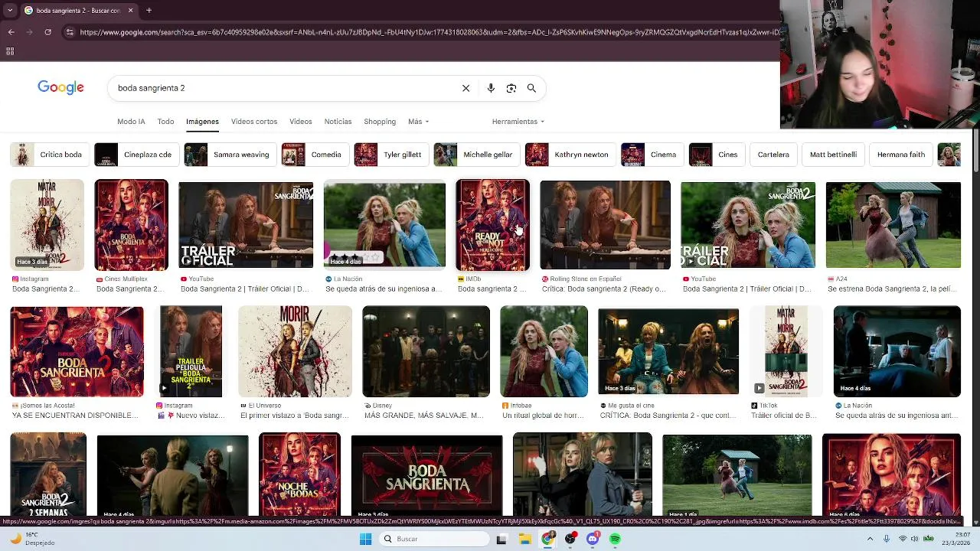Select the Tyler gillett filter chip

coord(390,155)
